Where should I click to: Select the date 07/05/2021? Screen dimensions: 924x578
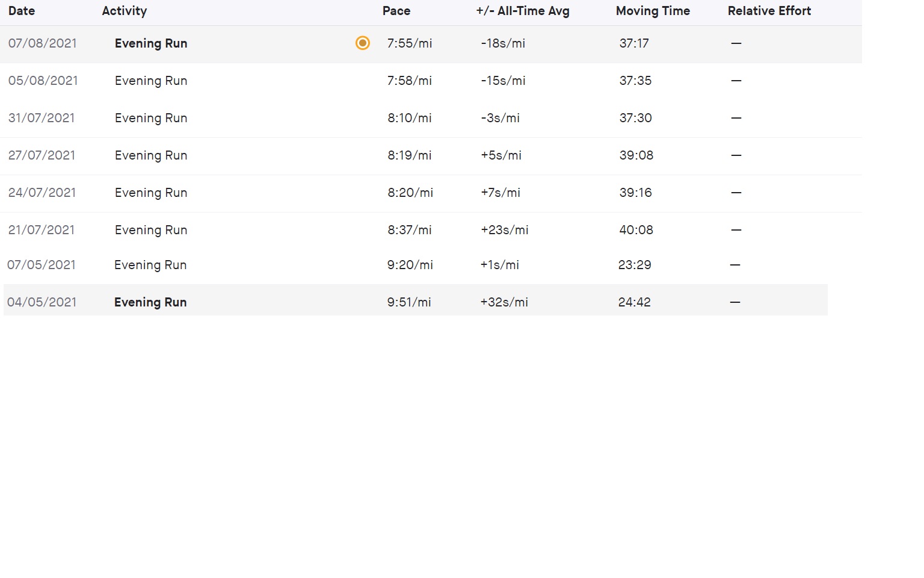(x=42, y=265)
